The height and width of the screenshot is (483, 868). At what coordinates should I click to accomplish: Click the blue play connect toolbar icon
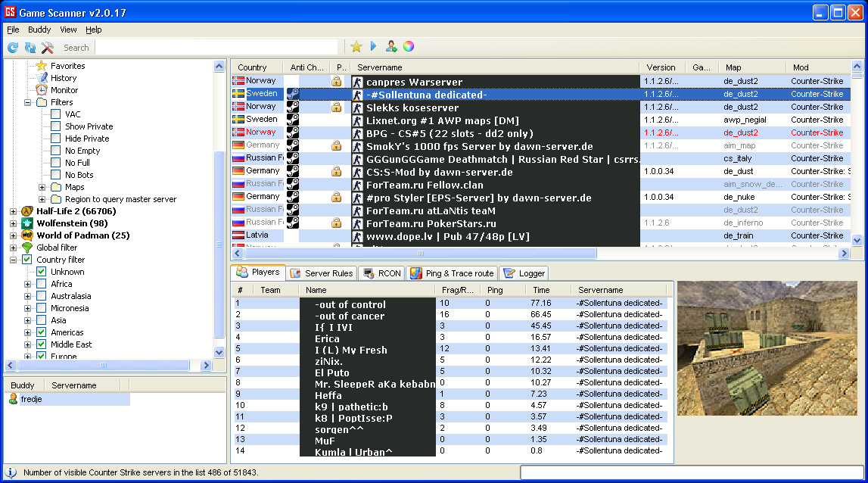pyautogui.click(x=373, y=46)
